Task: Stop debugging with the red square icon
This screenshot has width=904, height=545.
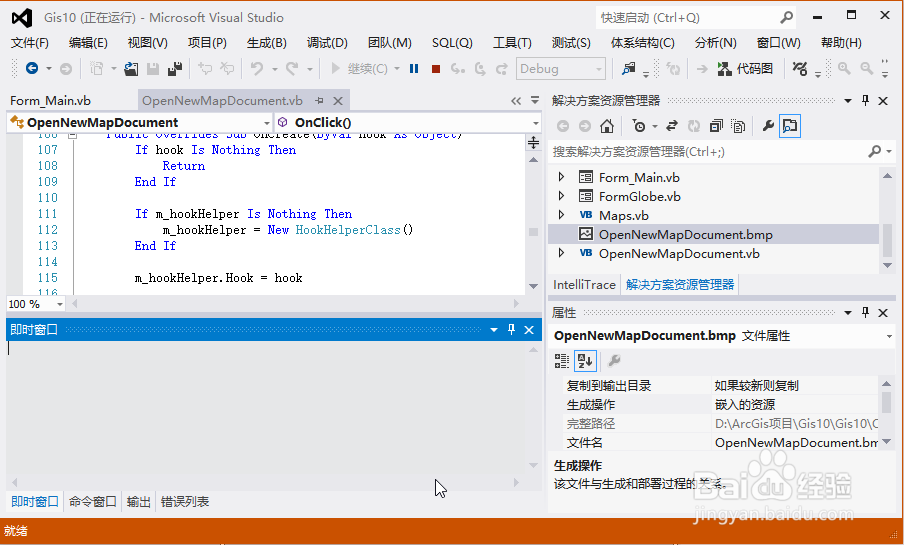Action: tap(436, 69)
